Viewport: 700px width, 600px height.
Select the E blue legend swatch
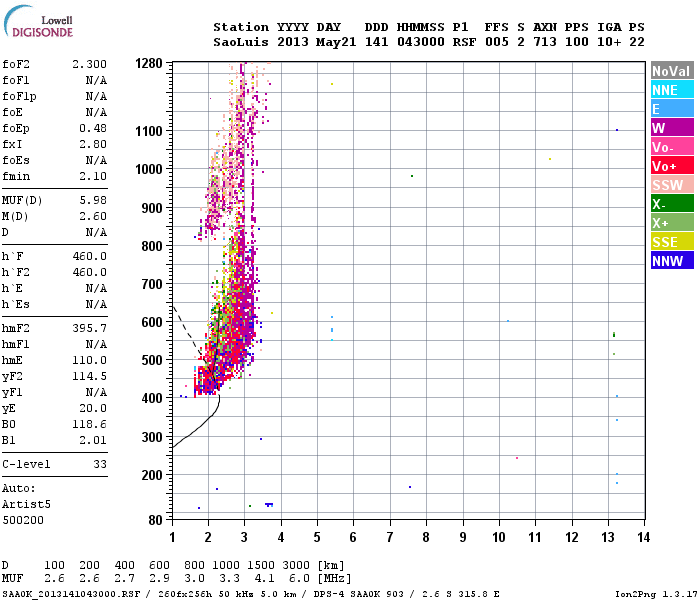672,109
